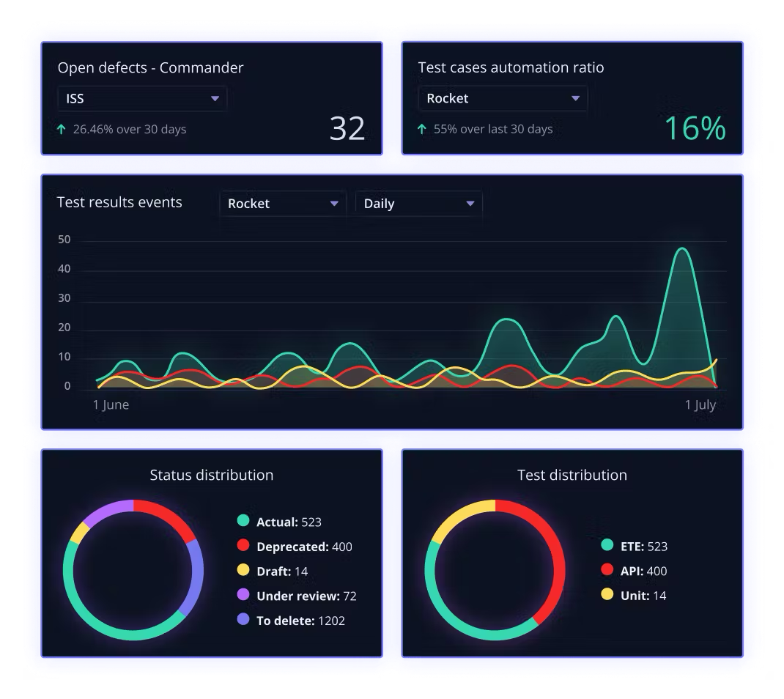This screenshot has height=699, width=784.
Task: Open the ISS dropdown in Open defects
Action: [x=142, y=99]
